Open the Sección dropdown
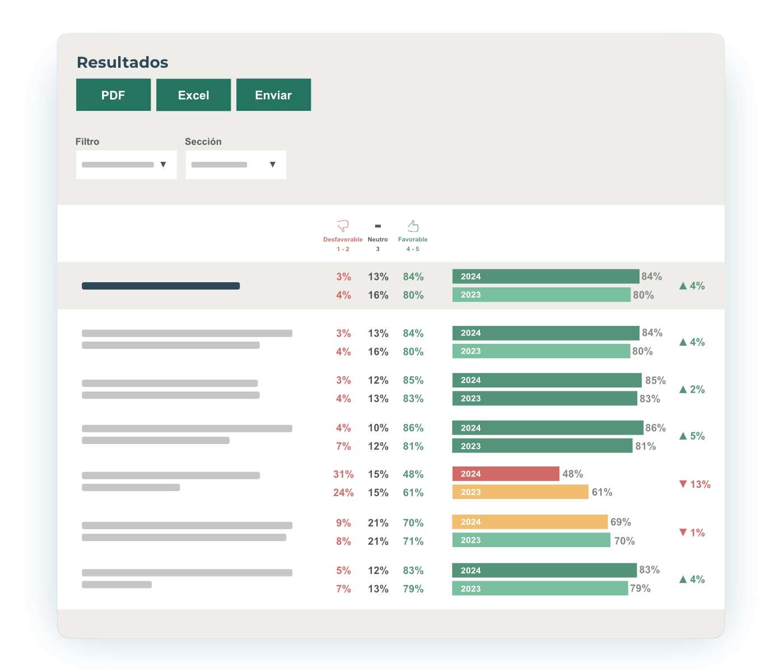 coord(236,165)
